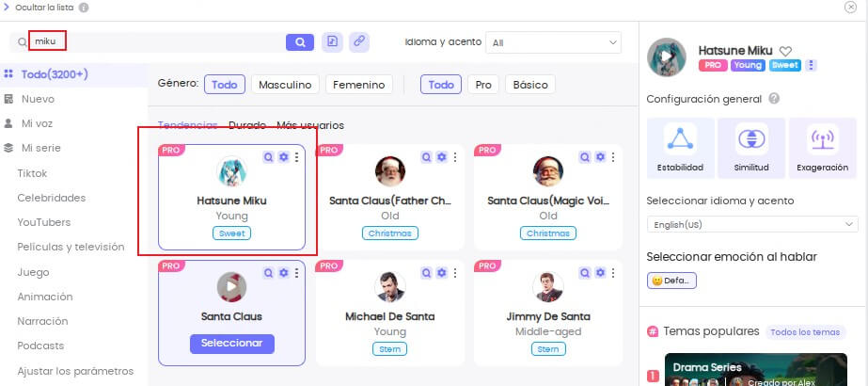
Task: Click the Similitud setting icon
Action: (x=750, y=139)
